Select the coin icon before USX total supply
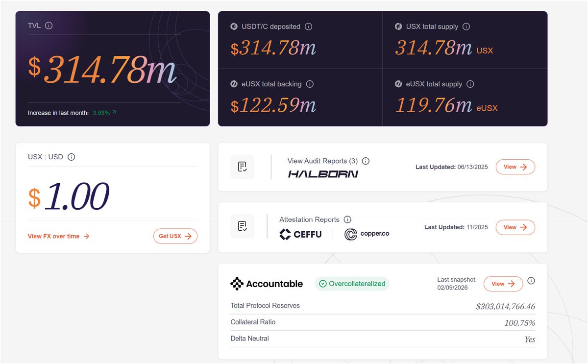Screen dimensions: 588x364 coord(398,26)
